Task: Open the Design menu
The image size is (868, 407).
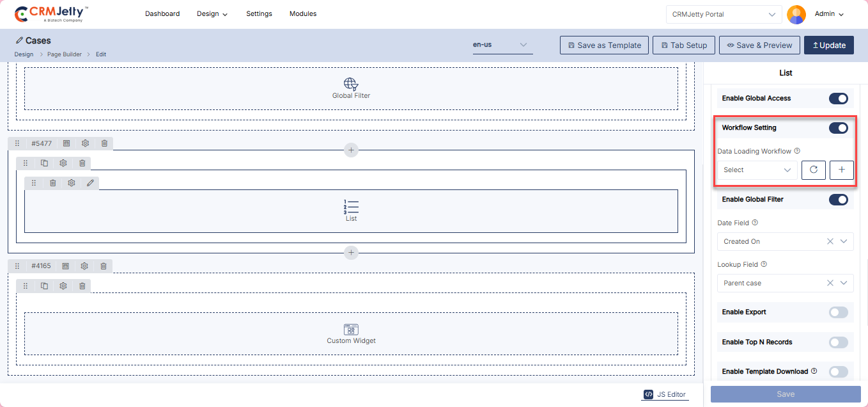Action: click(212, 14)
